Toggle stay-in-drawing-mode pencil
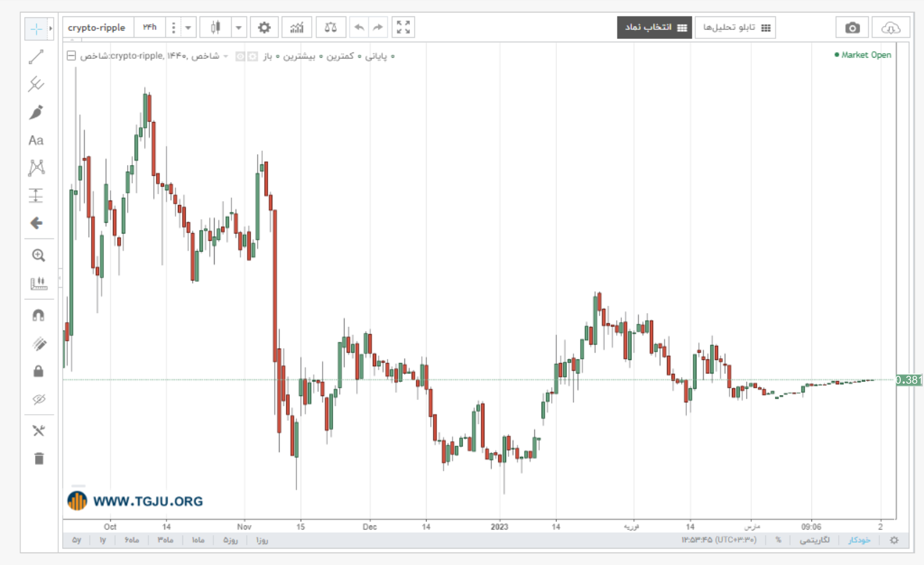 (38, 344)
